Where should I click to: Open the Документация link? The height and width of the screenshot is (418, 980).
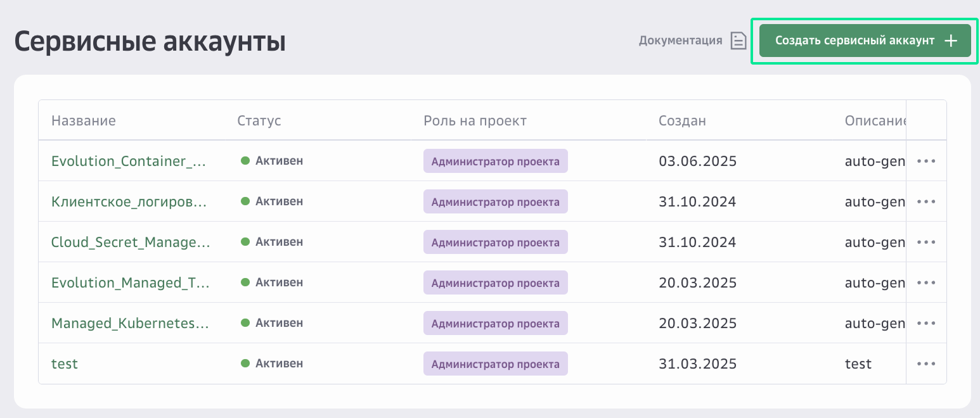[x=680, y=41]
